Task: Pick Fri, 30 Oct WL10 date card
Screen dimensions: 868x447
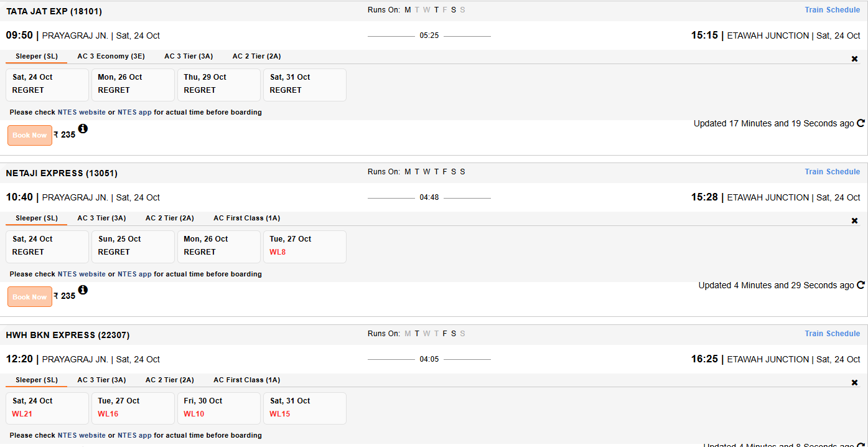Action: coord(219,408)
